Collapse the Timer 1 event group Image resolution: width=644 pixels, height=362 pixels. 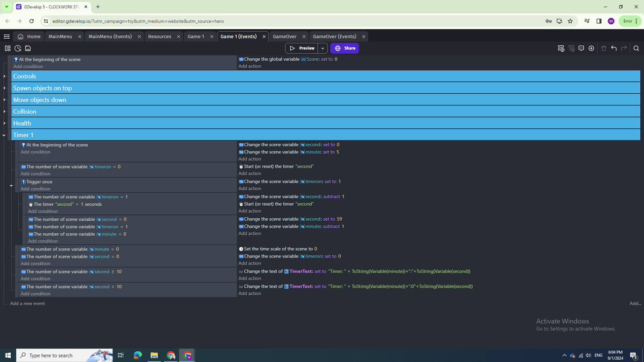4,135
